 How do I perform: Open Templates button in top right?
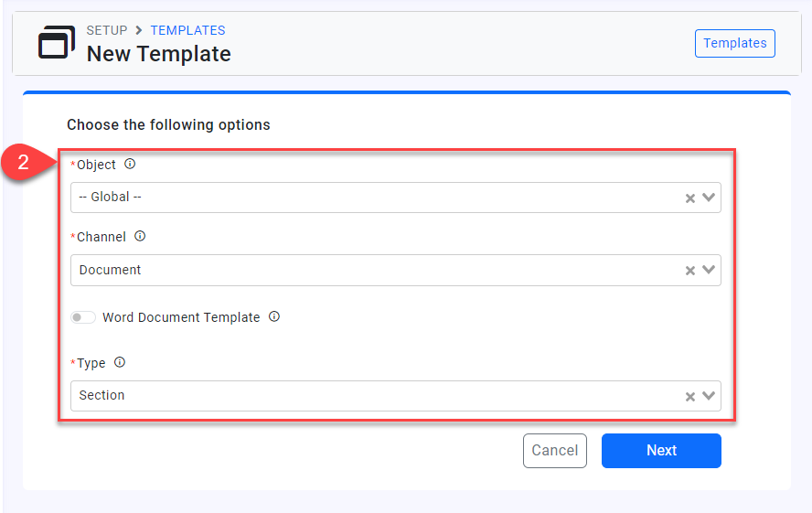tap(734, 43)
